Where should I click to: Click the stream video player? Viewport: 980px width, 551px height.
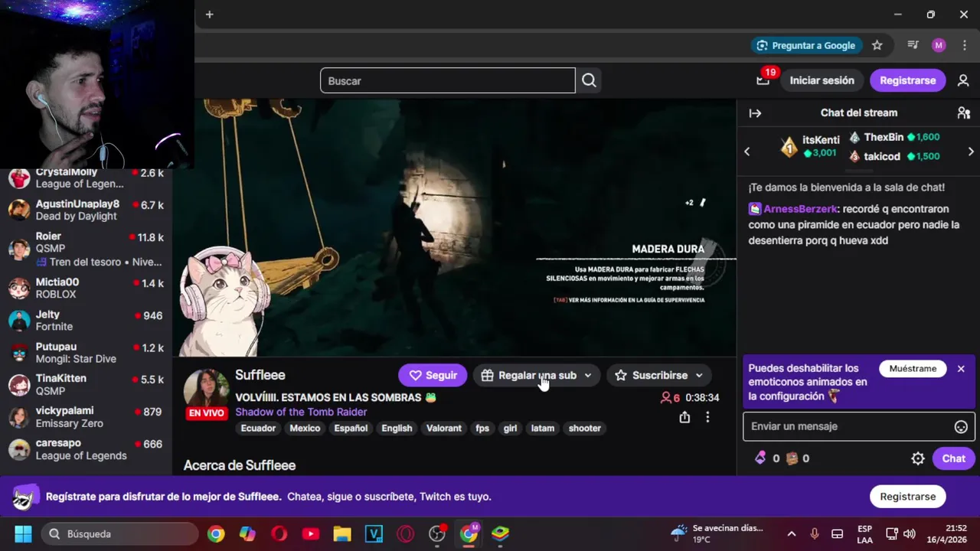coord(455,228)
